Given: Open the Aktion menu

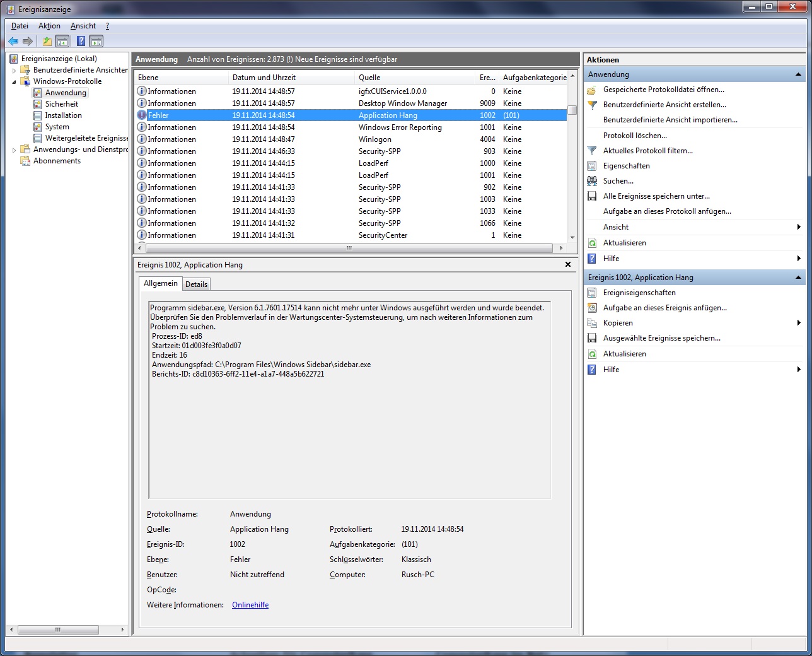Looking at the screenshot, I should pyautogui.click(x=49, y=26).
